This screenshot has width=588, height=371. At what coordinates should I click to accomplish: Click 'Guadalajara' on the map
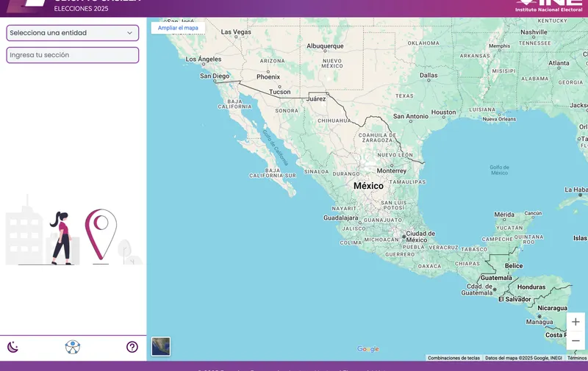pos(340,217)
